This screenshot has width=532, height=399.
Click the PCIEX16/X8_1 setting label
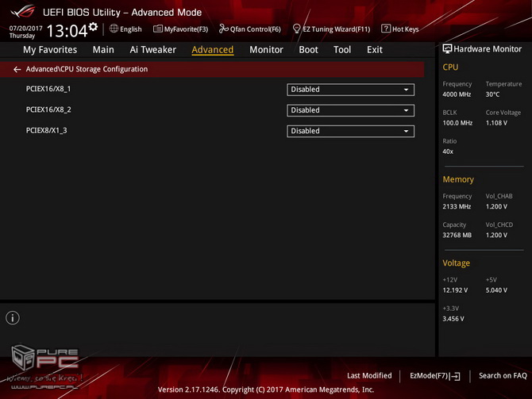pos(48,89)
